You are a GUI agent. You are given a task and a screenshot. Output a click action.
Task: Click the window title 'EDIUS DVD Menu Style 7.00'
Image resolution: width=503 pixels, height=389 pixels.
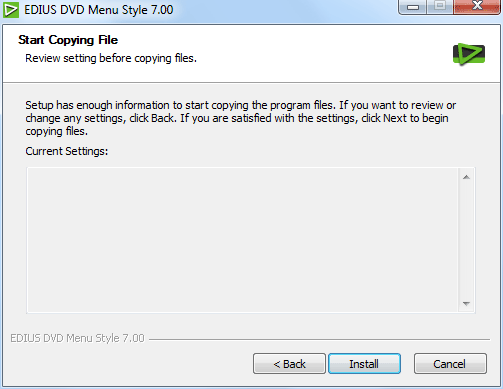(x=99, y=10)
